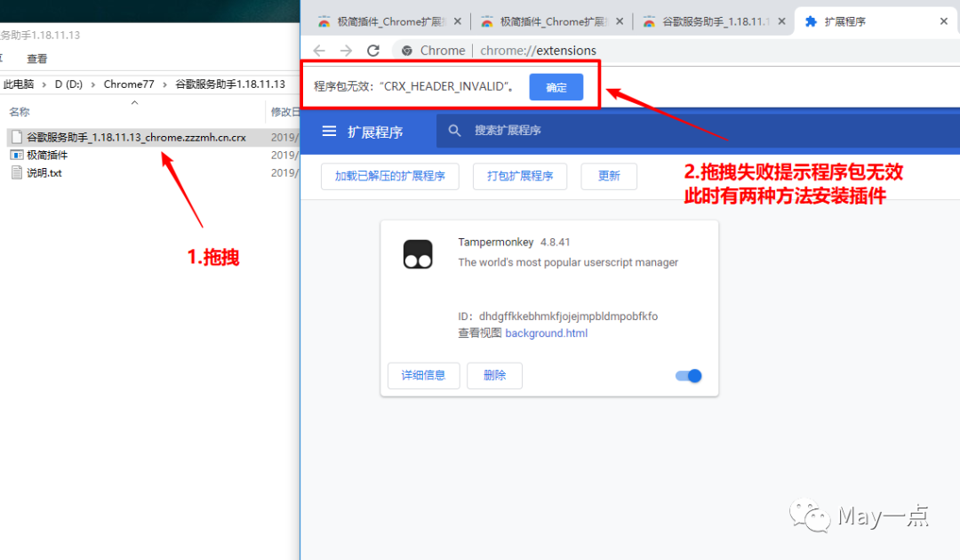Click the sort arrow above 名称 column
Image resolution: width=960 pixels, height=560 pixels.
tap(135, 103)
